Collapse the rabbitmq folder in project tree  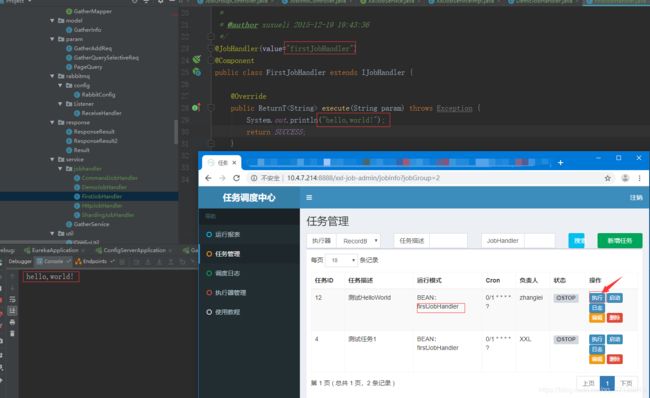click(52, 76)
